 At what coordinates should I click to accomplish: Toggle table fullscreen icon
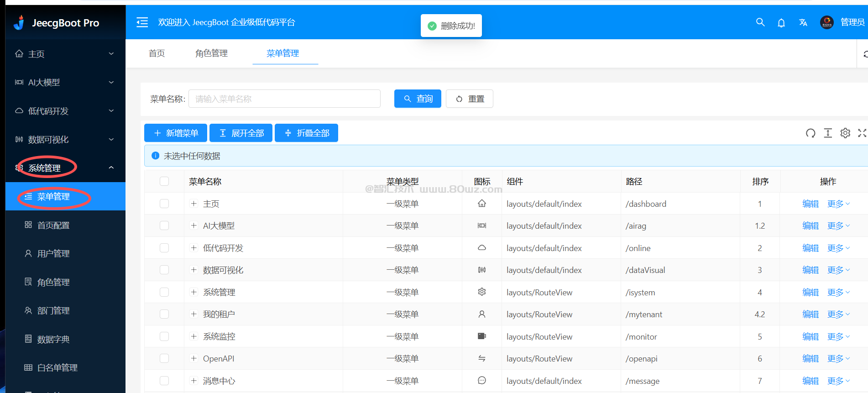[862, 133]
